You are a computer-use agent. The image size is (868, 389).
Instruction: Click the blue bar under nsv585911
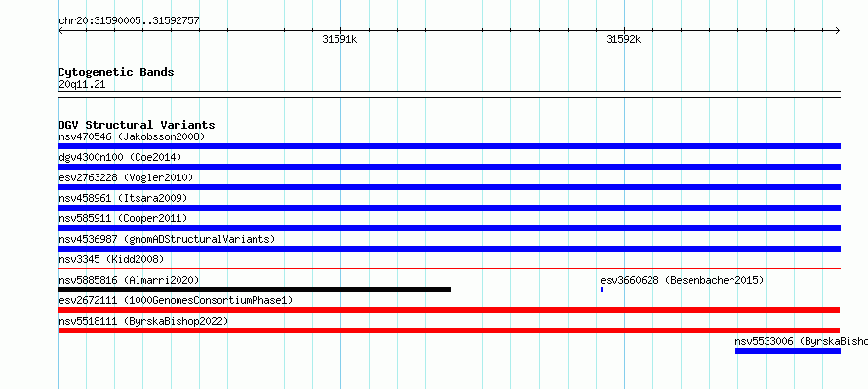pos(449,228)
